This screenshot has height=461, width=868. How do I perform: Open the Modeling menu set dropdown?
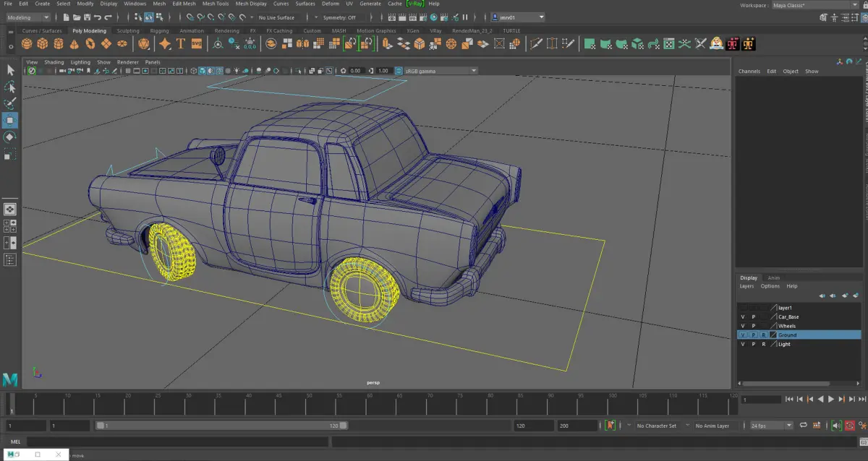(x=28, y=17)
